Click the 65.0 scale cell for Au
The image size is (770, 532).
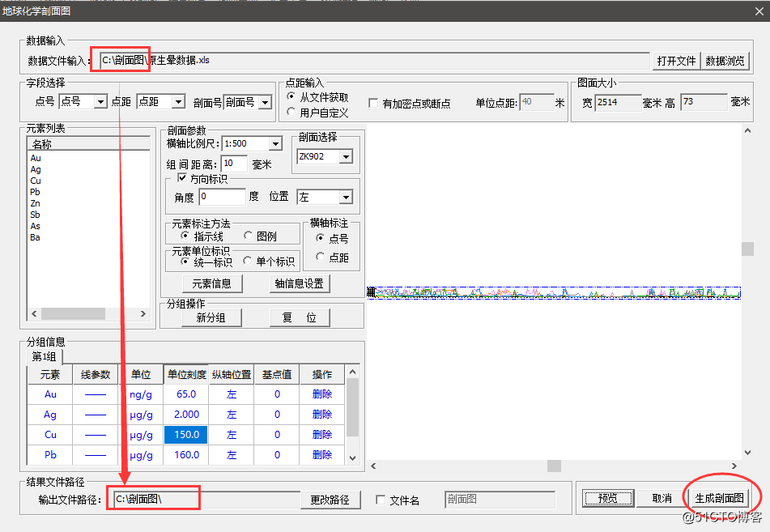point(186,394)
